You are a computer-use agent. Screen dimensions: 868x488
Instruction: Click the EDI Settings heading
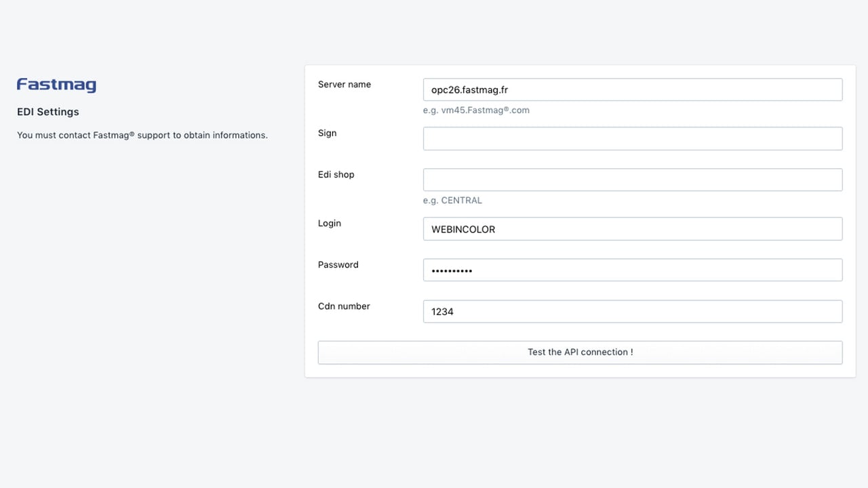tap(48, 112)
